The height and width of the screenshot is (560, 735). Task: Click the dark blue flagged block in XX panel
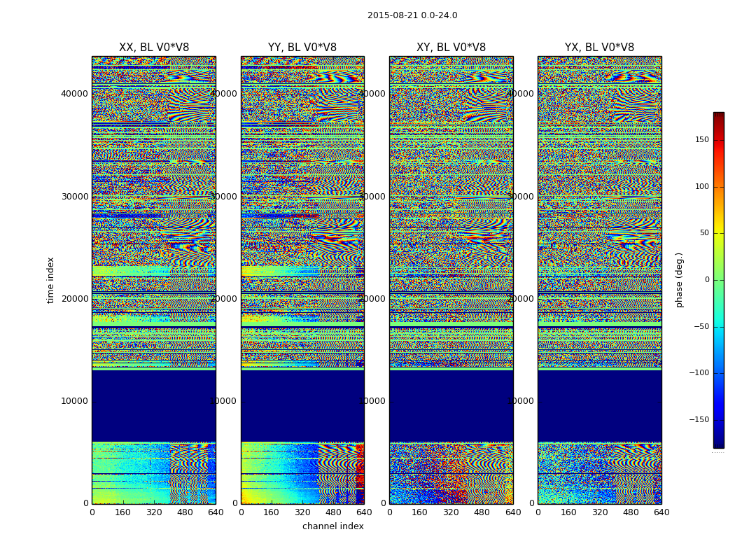pyautogui.click(x=154, y=406)
